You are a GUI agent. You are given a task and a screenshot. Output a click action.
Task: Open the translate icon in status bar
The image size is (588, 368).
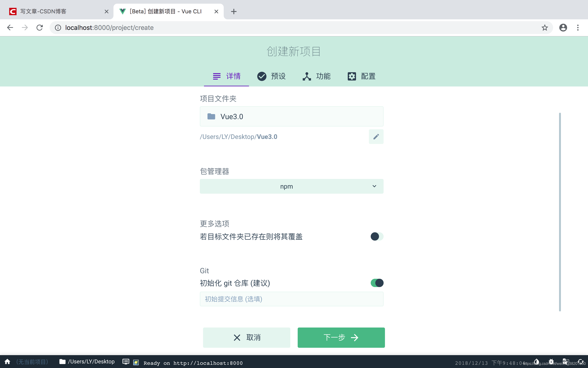coord(566,362)
